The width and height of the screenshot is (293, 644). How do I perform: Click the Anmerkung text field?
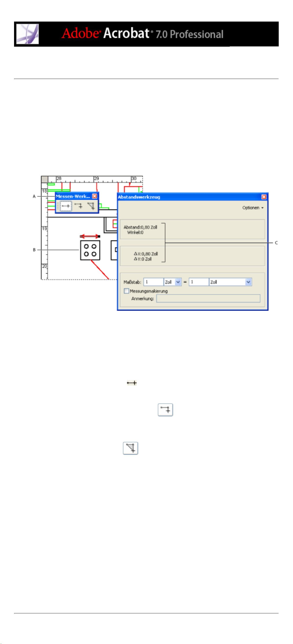pyautogui.click(x=208, y=298)
